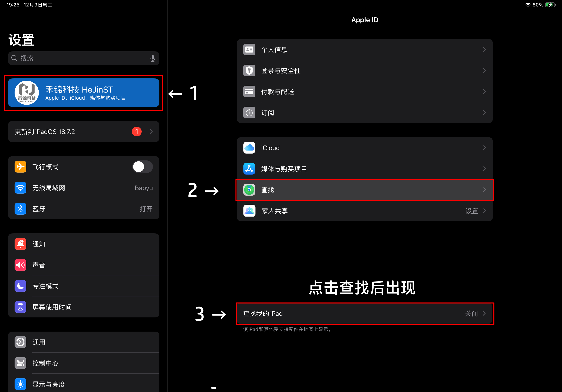562x392 pixels.
Task: Open 屏幕使用时间 settings label
Action: pyautogui.click(x=52, y=307)
